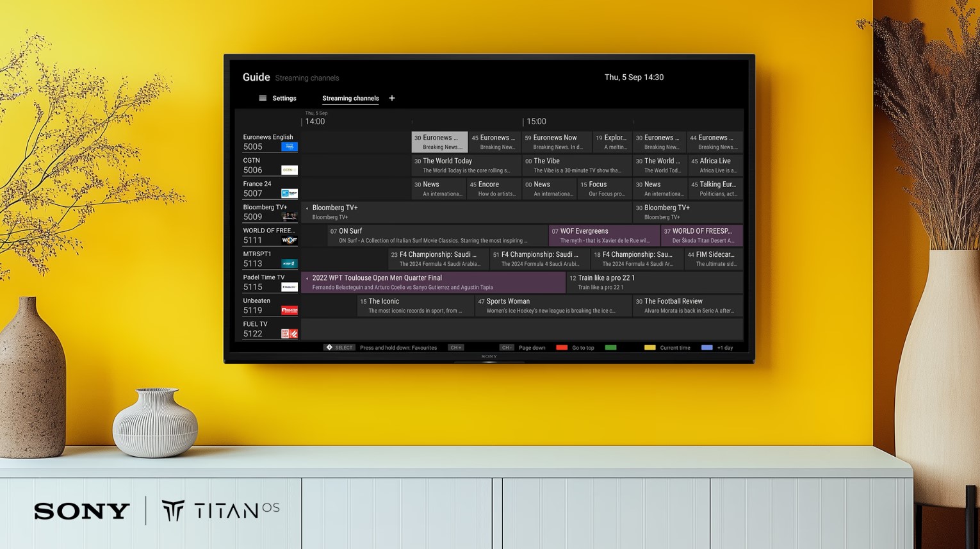
Task: Select the MTRSPT1 channel name
Action: pos(257,254)
